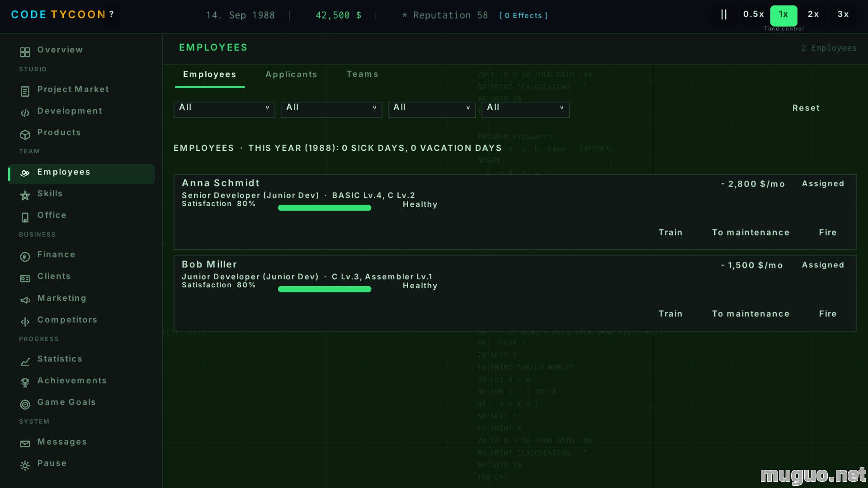Screen dimensions: 868x488
Task: Expand the fourth All filter dropdown
Action: [x=525, y=109]
